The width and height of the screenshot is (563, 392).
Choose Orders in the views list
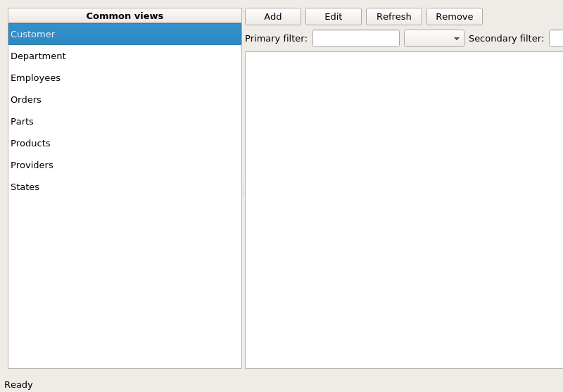[x=125, y=99]
